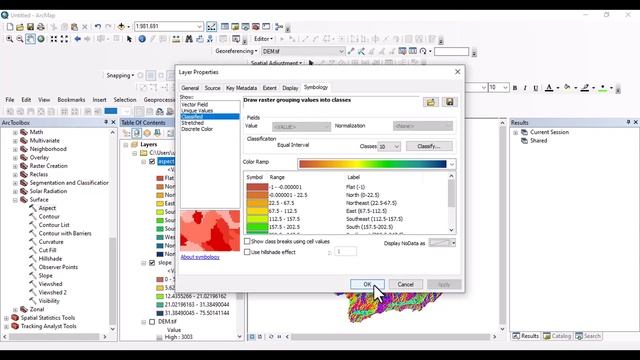Viewport: 640px width, 360px height.
Task: Click the Fixed Zoom In icon
Action: click(x=54, y=39)
